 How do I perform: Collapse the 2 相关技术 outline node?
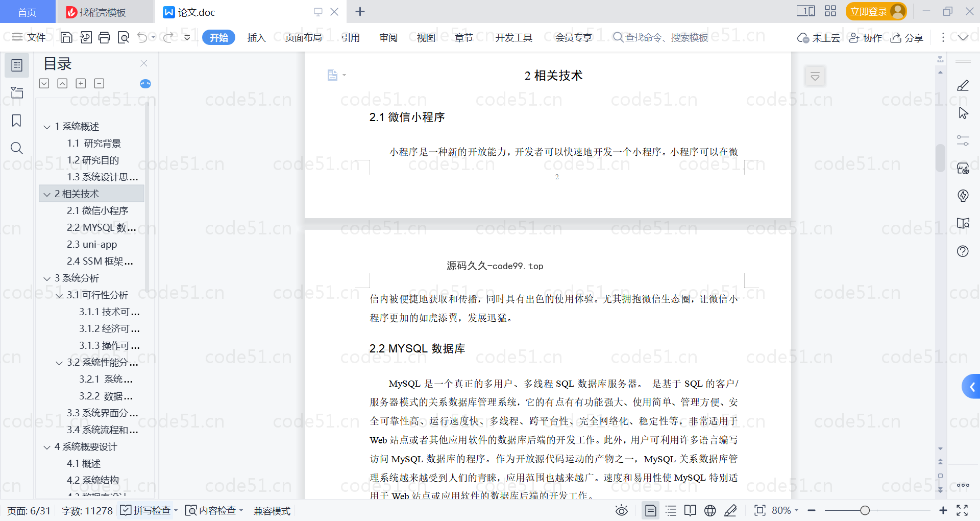[x=47, y=194]
